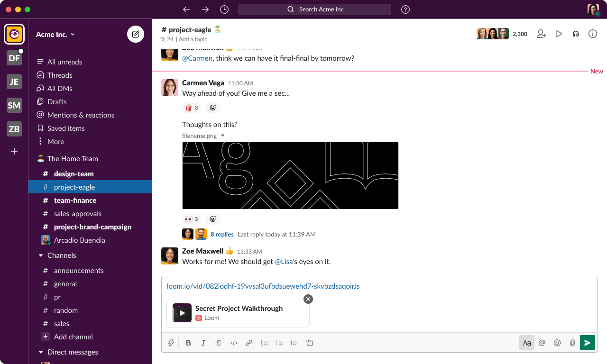Toggle the popcorn reaction on Carmen's message
The width and height of the screenshot is (607, 364).
pos(192,108)
